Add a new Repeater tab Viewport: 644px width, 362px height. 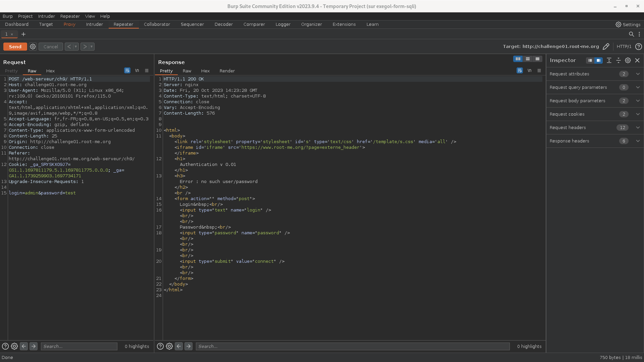tap(23, 34)
